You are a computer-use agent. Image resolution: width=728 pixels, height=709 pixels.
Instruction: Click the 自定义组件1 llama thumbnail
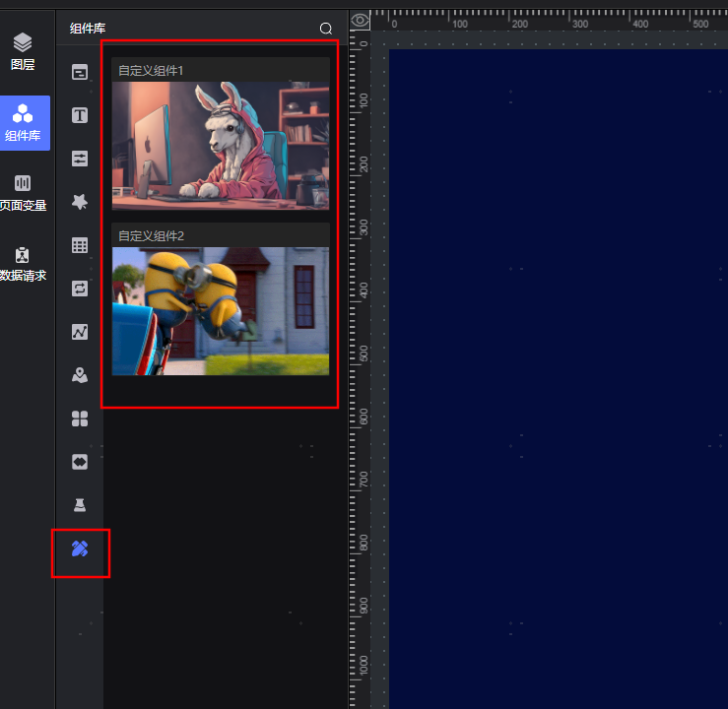(x=221, y=146)
